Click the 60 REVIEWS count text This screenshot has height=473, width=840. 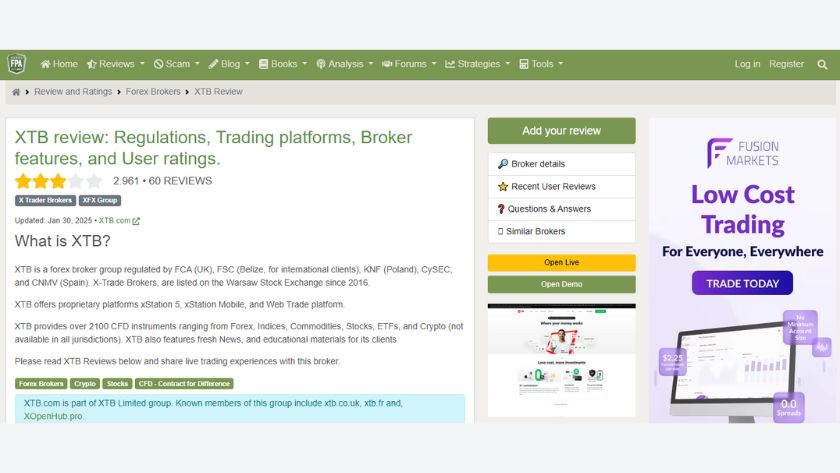(181, 181)
